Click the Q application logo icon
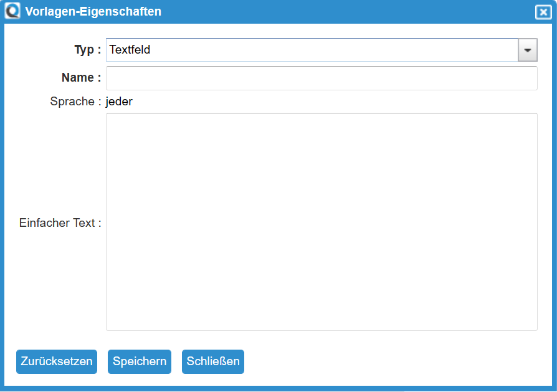The width and height of the screenshot is (557, 392). click(x=12, y=11)
